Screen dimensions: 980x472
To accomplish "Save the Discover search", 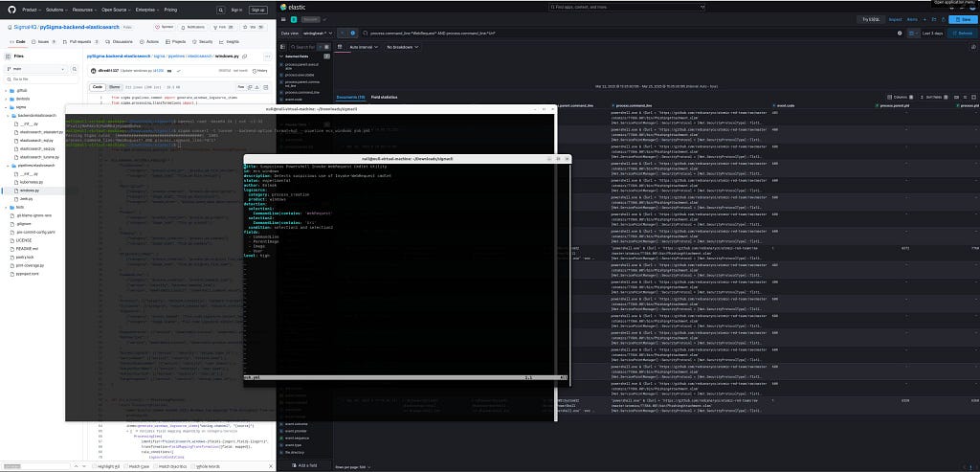I will click(x=963, y=19).
